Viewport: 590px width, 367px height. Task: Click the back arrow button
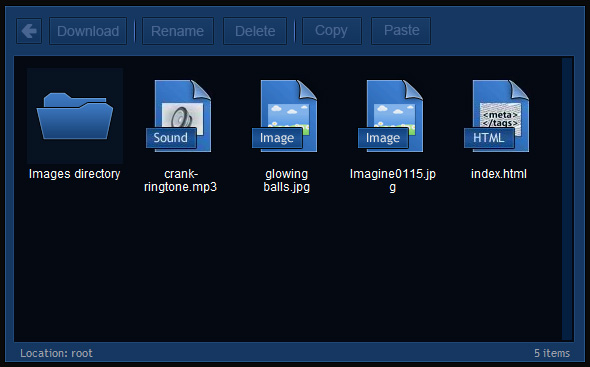[x=29, y=31]
